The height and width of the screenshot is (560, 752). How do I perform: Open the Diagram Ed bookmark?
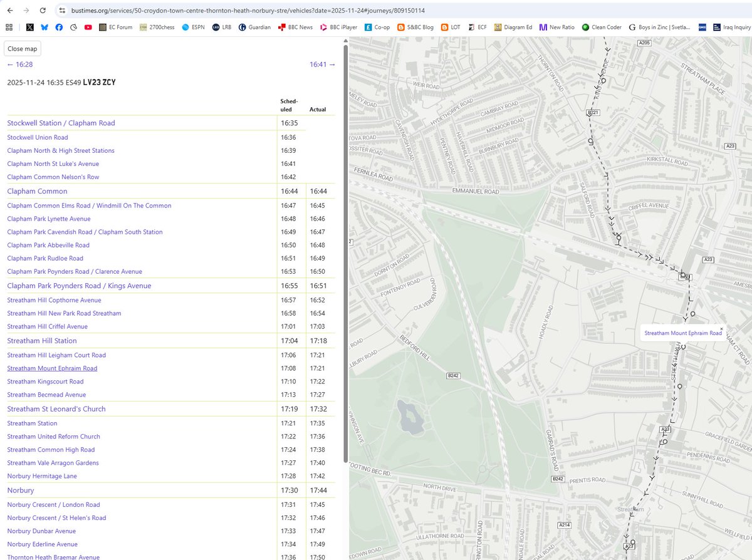click(513, 27)
